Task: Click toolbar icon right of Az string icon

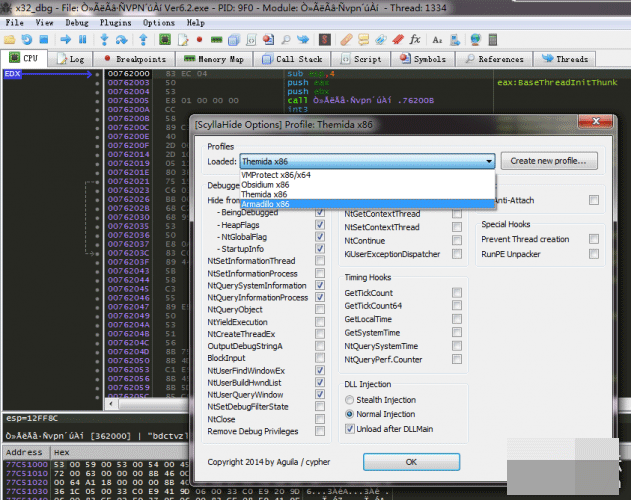Action: 455,39
